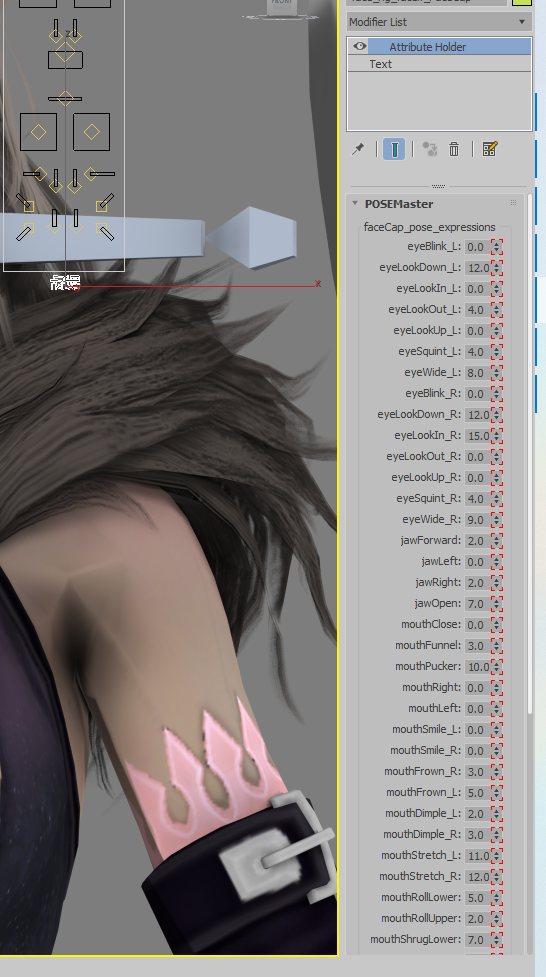546x977 pixels.
Task: Open Configure Modifier Sets icon
Action: (490, 149)
